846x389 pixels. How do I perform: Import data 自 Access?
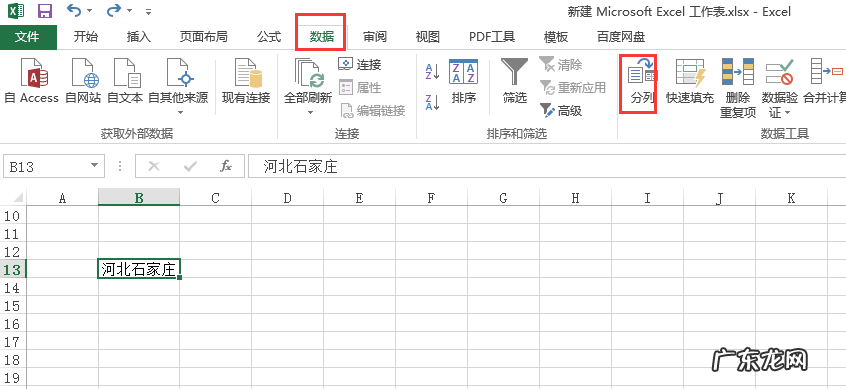31,81
